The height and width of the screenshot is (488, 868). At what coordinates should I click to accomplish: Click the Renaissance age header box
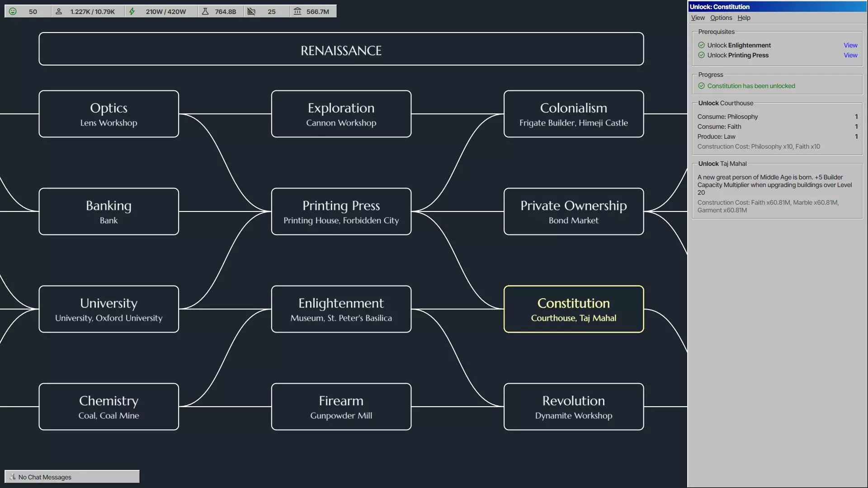[x=341, y=49]
